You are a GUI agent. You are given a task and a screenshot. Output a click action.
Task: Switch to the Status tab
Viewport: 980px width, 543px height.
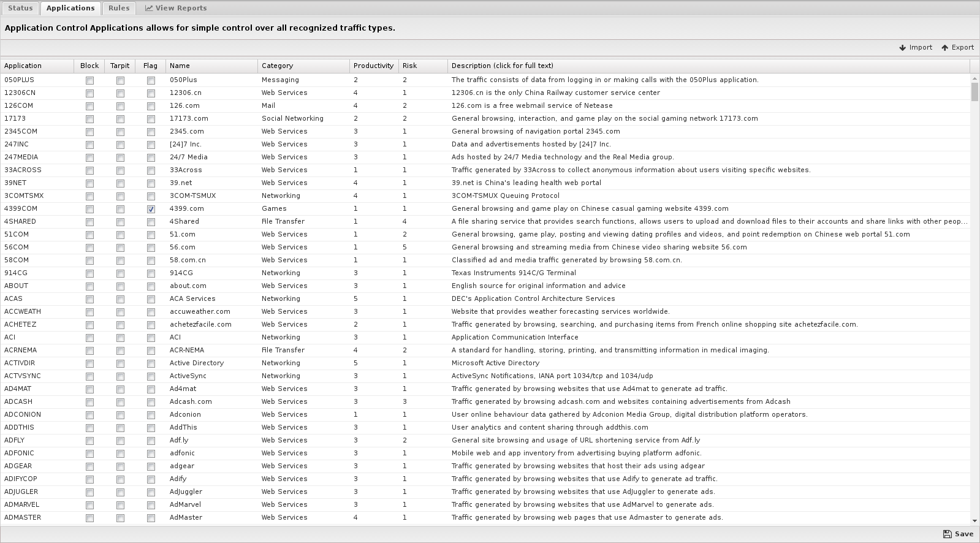20,8
